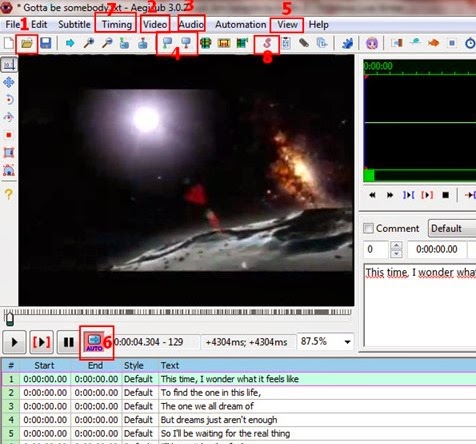Increase layer number with up arrow

click(396, 246)
